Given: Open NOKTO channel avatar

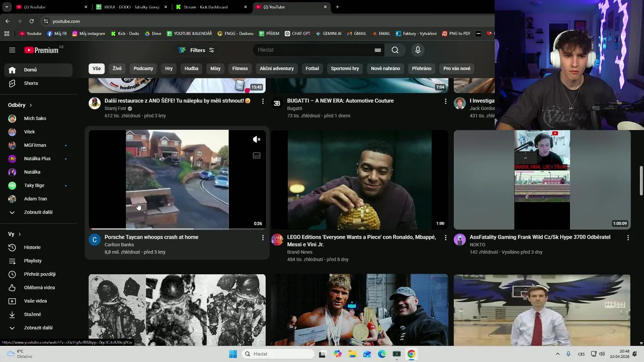Looking at the screenshot, I should [460, 239].
